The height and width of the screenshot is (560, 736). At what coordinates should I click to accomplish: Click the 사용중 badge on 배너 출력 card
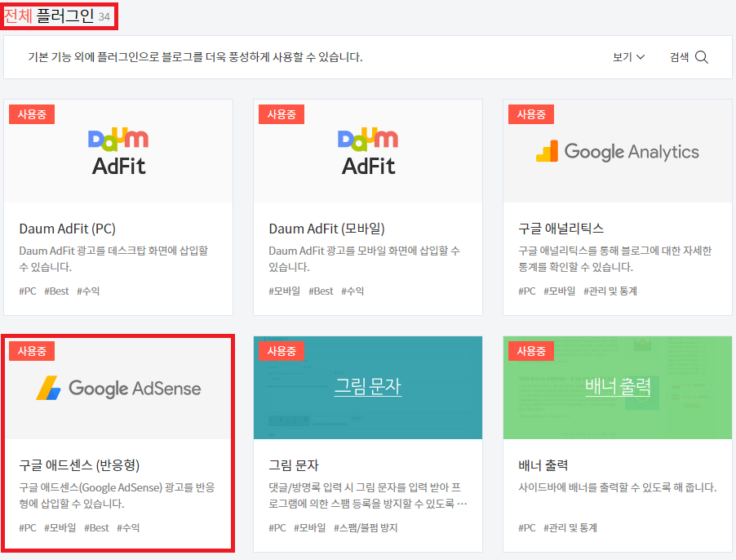tap(531, 351)
